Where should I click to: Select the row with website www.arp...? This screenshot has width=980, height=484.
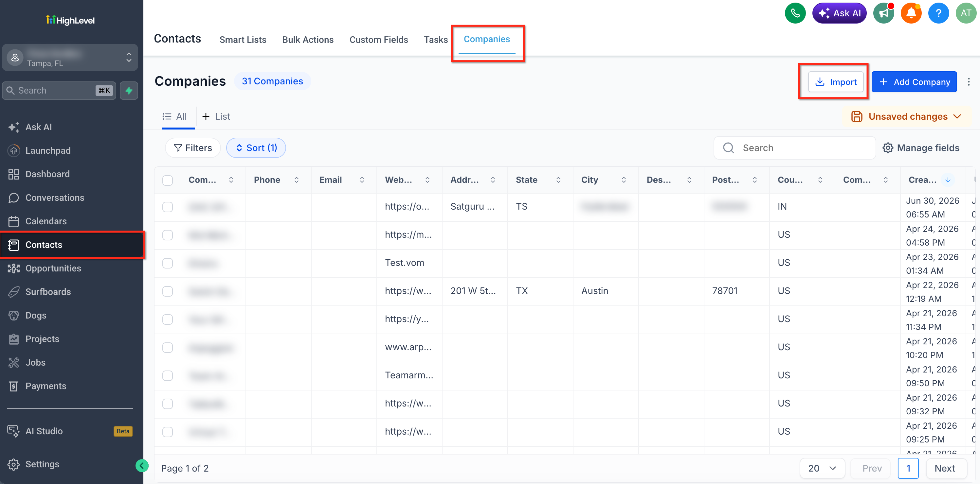click(167, 348)
